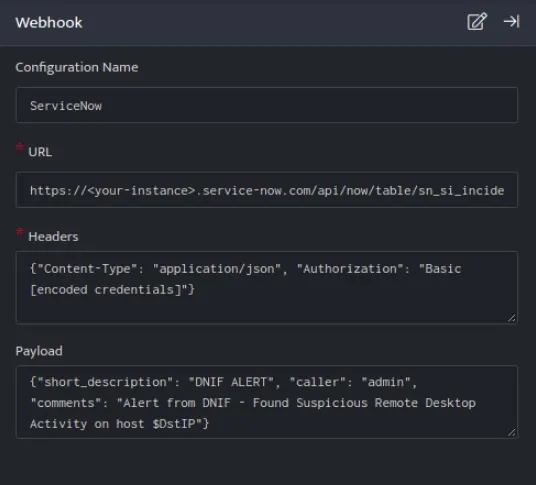Screen dimensions: 536x485
Task: Click the Configuration Name label
Action: tap(77, 67)
